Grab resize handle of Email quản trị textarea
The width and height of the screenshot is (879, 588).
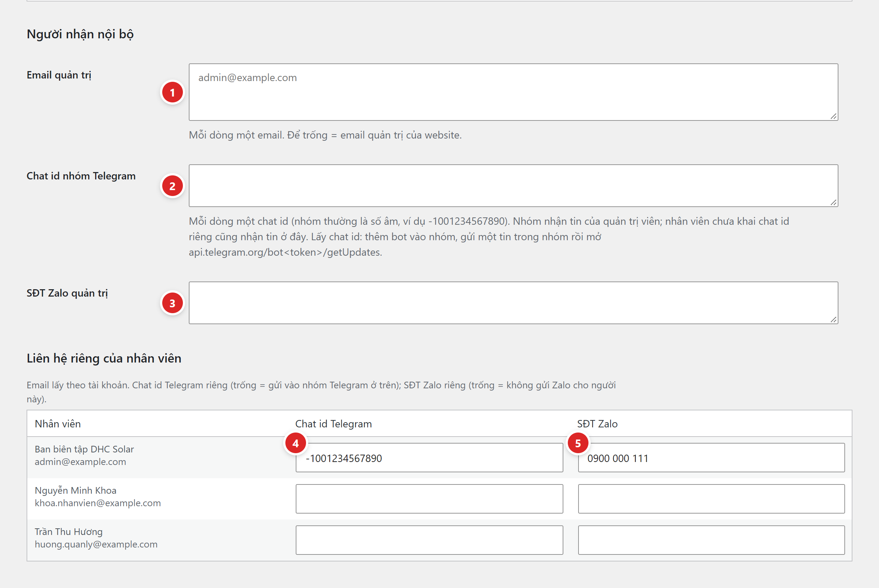[x=834, y=116]
